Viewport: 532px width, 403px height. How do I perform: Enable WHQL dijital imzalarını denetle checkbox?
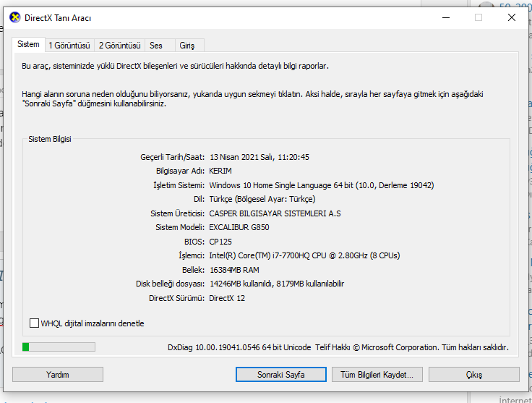click(34, 323)
